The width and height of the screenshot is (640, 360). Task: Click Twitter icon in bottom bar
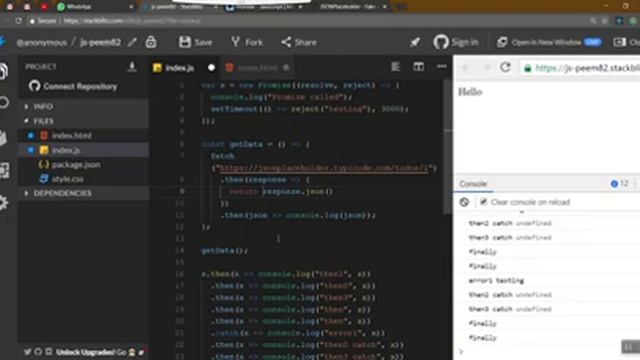(27, 352)
